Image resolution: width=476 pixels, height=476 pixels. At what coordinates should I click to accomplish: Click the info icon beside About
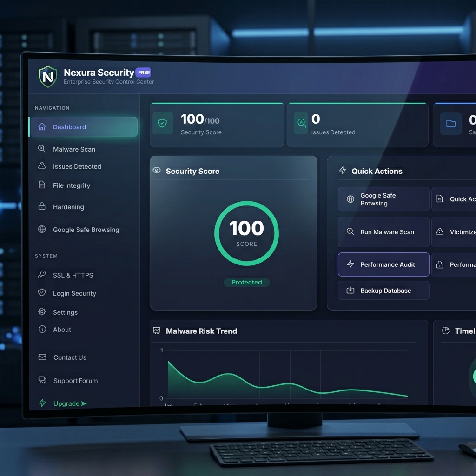[x=42, y=329]
